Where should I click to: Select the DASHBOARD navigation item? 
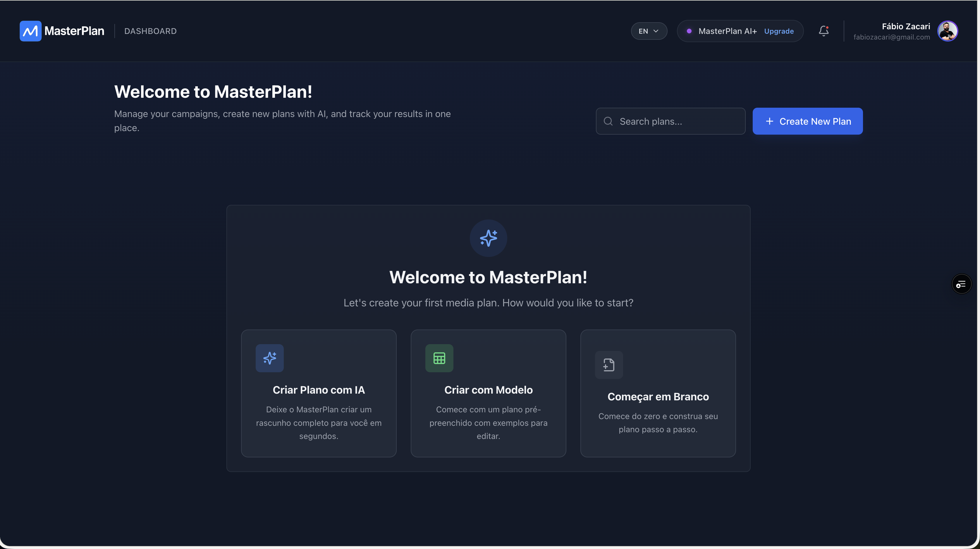(150, 31)
